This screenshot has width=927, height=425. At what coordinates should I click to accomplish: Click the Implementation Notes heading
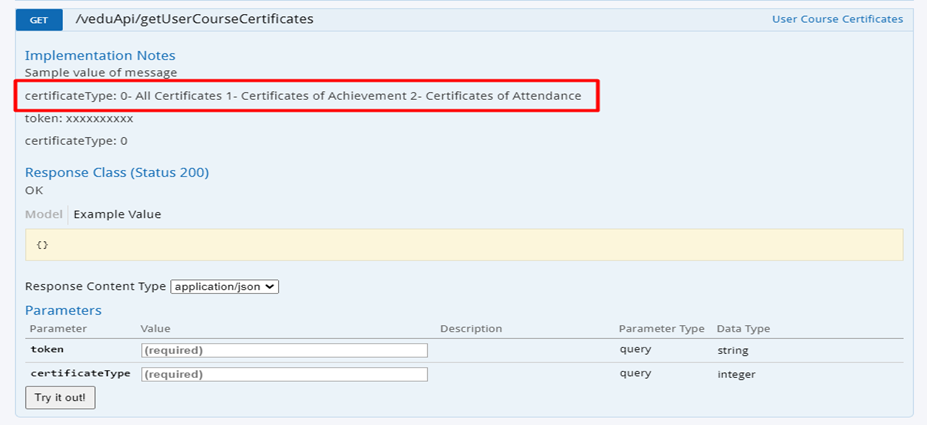pyautogui.click(x=100, y=55)
